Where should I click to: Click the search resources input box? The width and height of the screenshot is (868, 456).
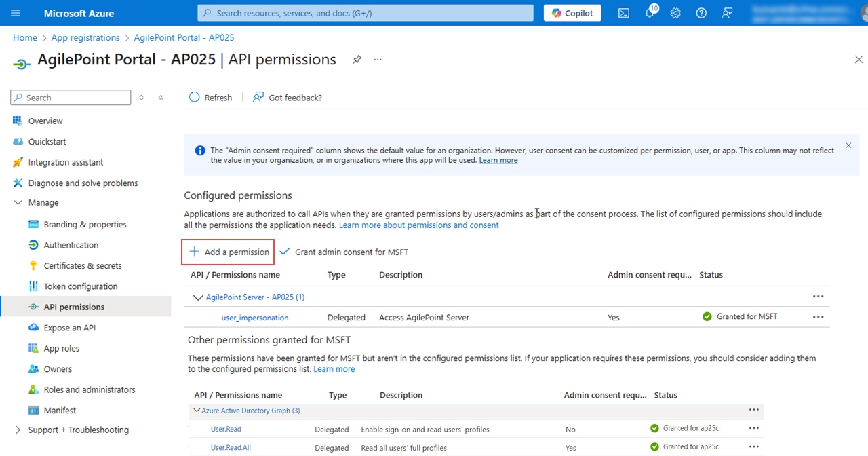point(366,13)
